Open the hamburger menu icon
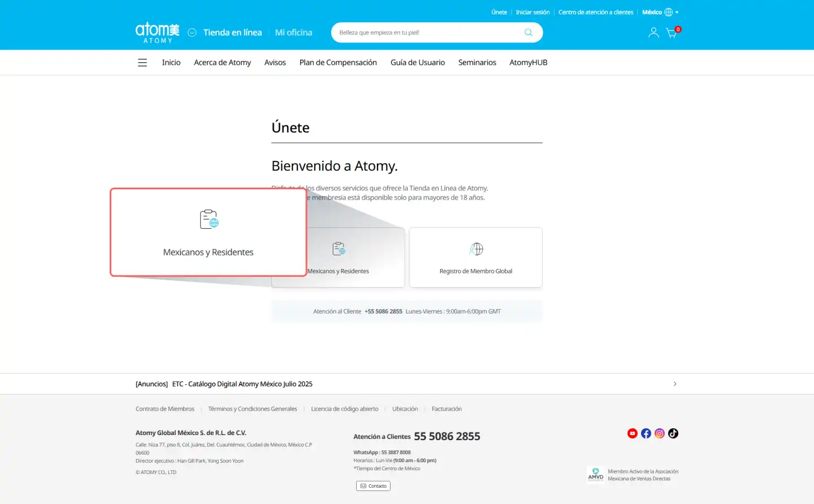Screen dimensions: 814x504 click(x=142, y=63)
